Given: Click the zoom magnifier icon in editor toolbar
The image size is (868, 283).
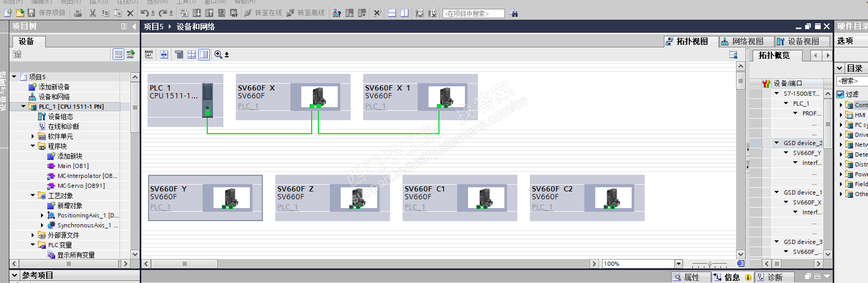Looking at the screenshot, I should tap(218, 54).
